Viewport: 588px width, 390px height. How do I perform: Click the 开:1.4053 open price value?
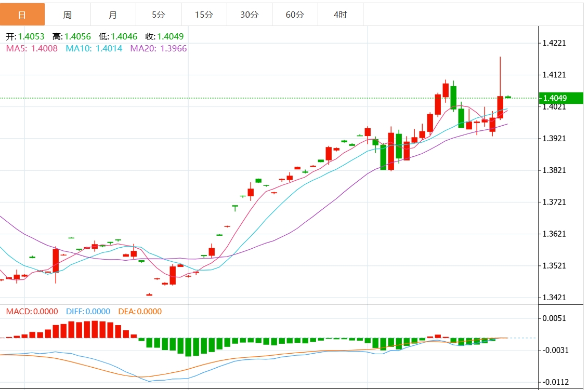coord(25,36)
